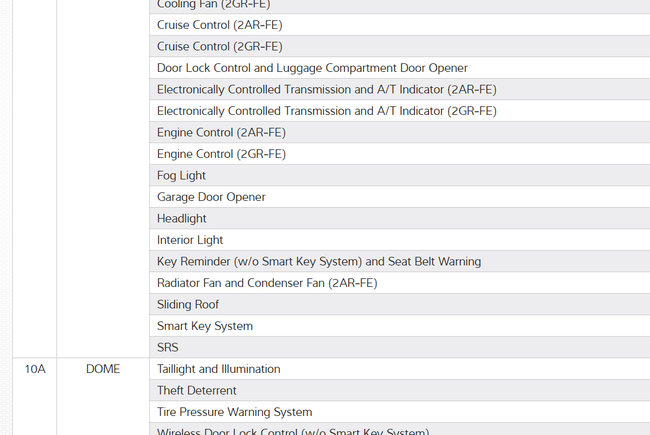Click the Interior Light entry
This screenshot has width=650, height=435.
190,240
